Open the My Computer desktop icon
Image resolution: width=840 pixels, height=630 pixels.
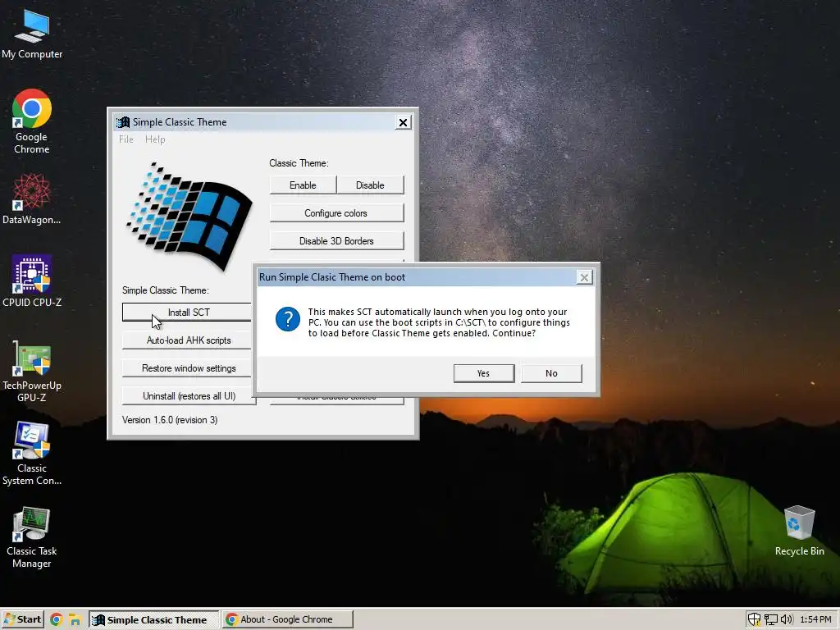pos(32,34)
